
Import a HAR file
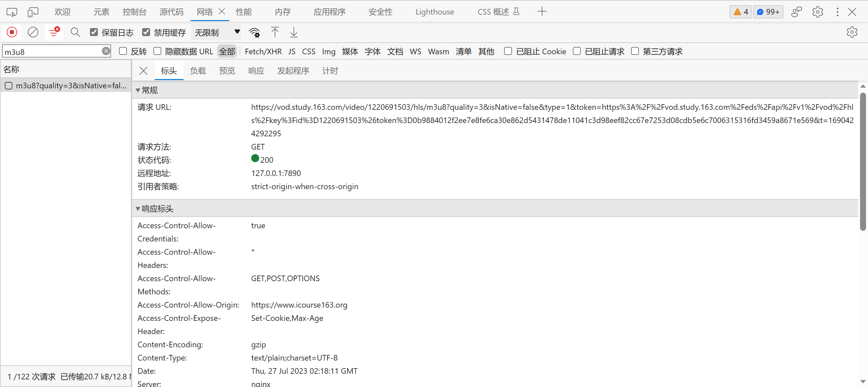pos(275,32)
